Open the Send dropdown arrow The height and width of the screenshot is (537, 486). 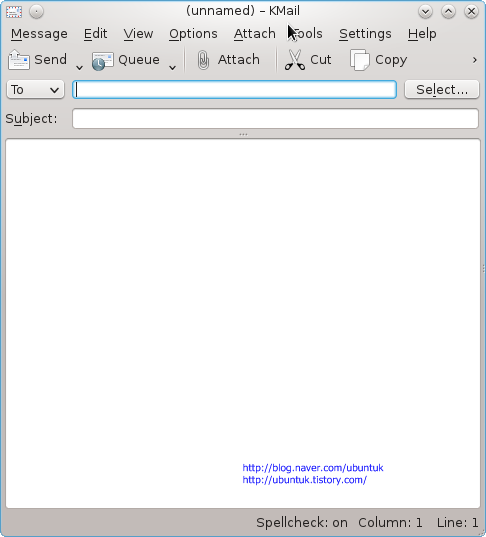tap(79, 67)
